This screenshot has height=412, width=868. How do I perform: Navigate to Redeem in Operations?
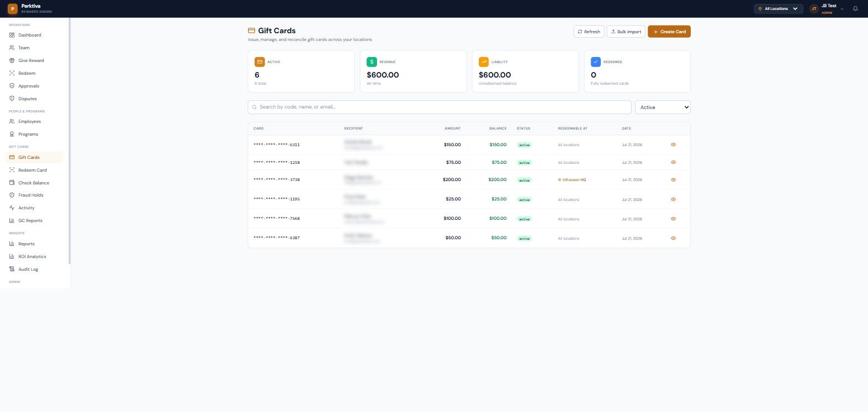coord(34,74)
